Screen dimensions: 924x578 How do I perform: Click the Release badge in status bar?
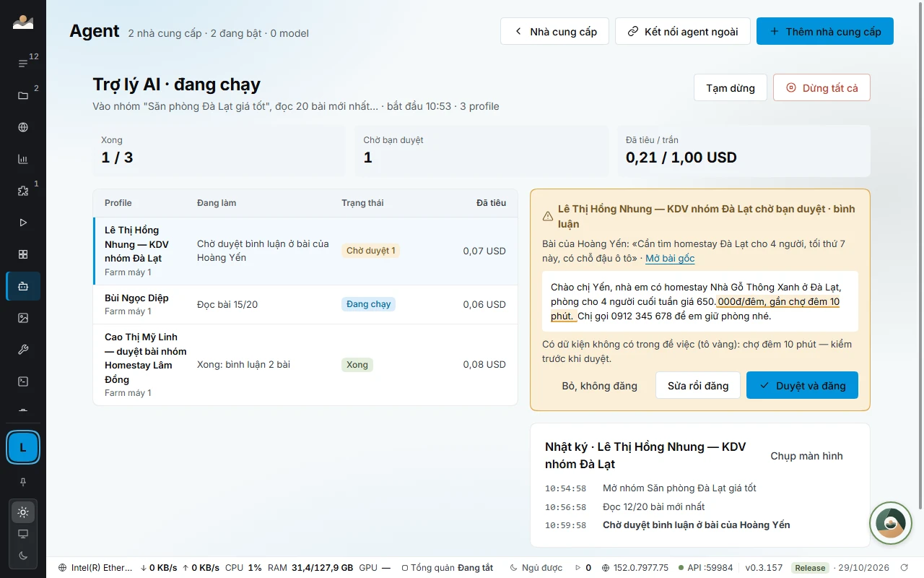coord(810,568)
